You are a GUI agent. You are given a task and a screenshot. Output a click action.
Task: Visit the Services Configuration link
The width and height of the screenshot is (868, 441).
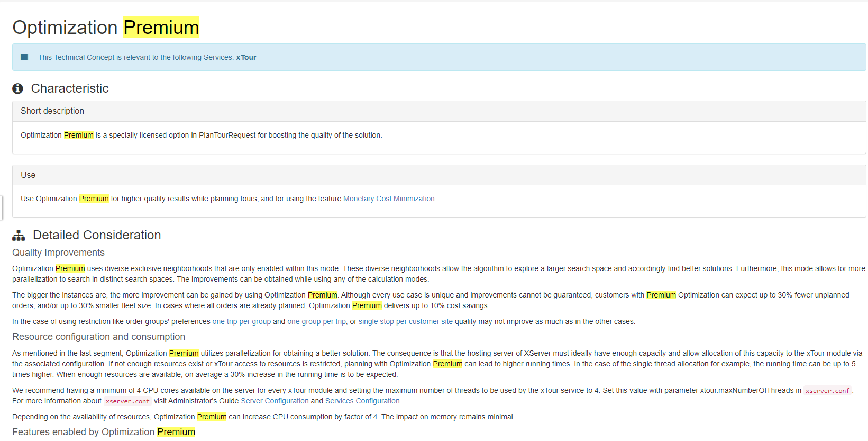(362, 401)
